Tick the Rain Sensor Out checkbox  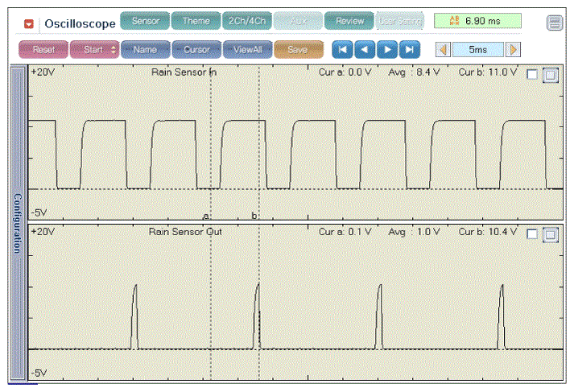531,234
